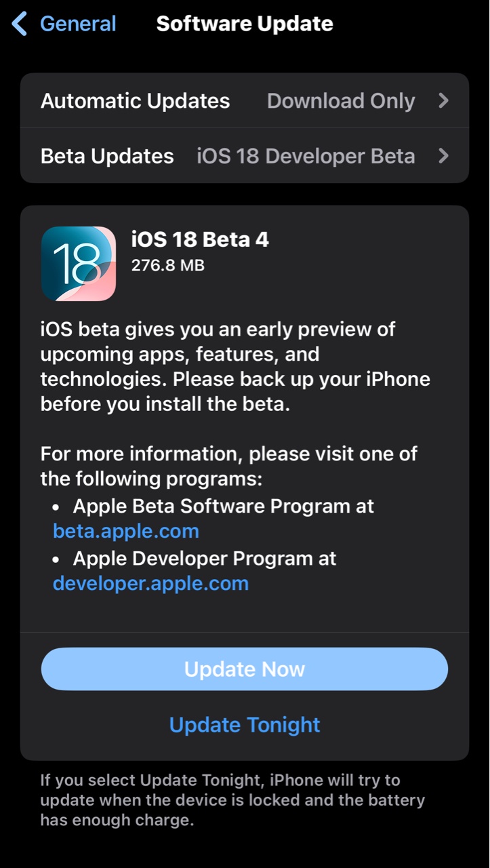Open the developer.apple.com link
This screenshot has height=868, width=490.
tap(150, 583)
